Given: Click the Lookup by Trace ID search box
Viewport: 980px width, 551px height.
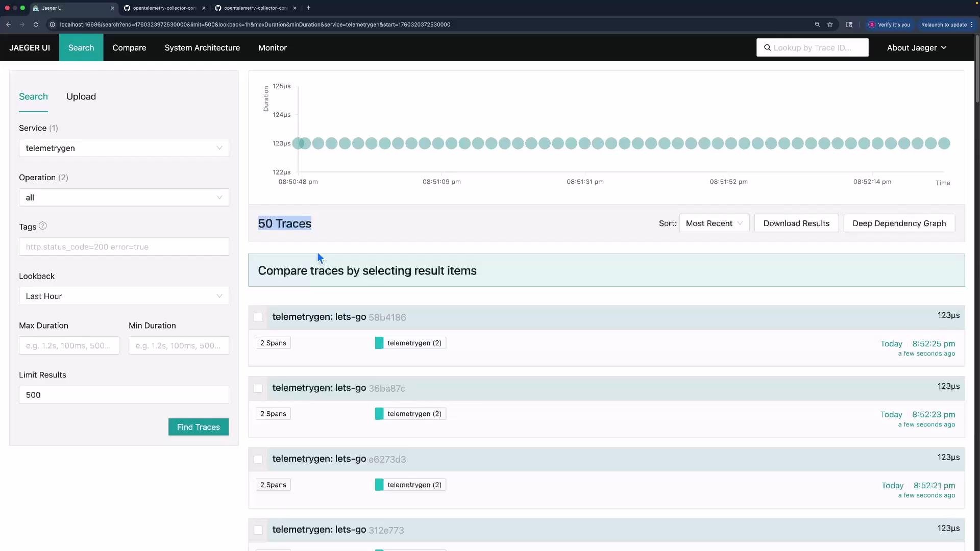Looking at the screenshot, I should (x=813, y=47).
